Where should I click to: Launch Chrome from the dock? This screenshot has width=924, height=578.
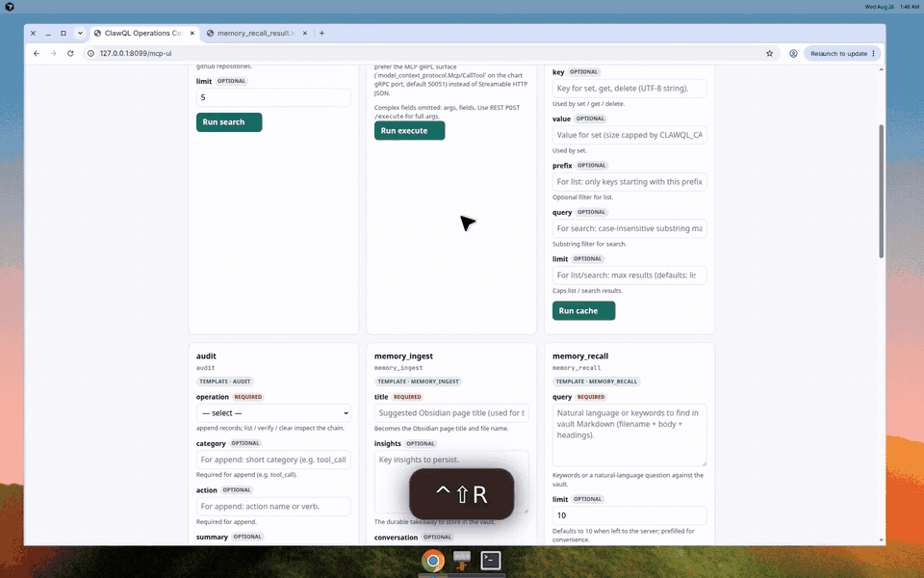click(432, 561)
